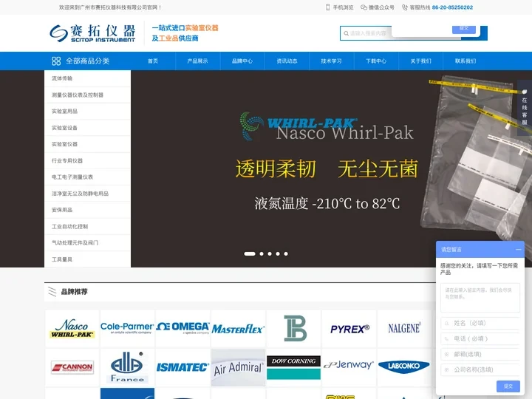Open the CANNON brand logo
Image resolution: width=532 pixels, height=399 pixels.
(x=72, y=367)
